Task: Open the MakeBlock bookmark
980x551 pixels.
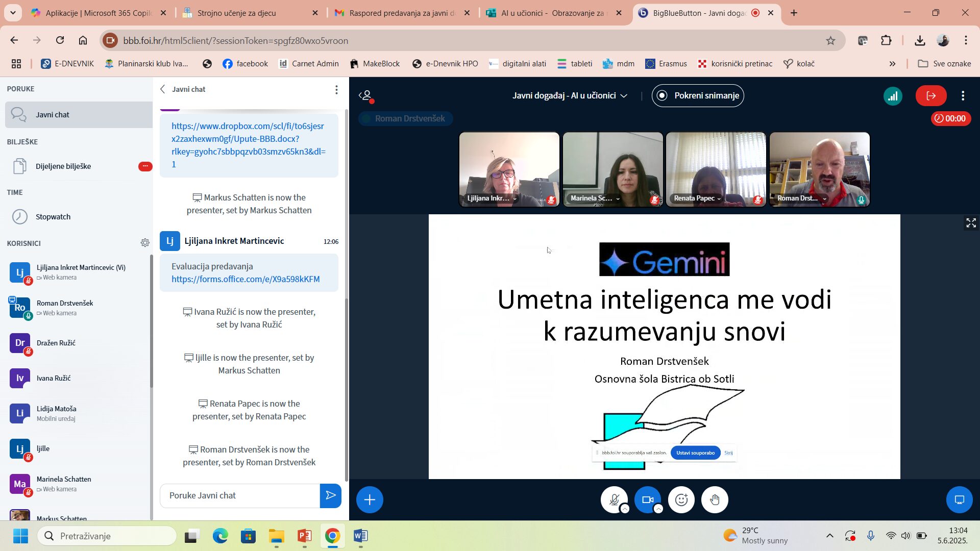Action: click(375, 64)
